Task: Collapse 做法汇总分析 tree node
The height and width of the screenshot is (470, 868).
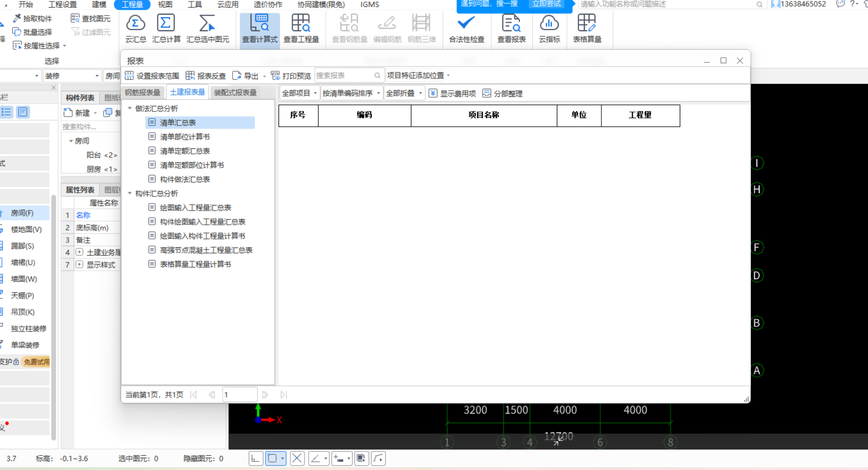Action: point(130,108)
